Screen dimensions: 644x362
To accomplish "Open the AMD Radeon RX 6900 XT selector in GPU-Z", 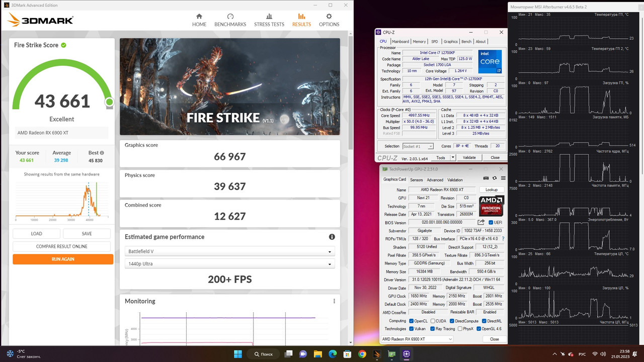I will point(417,339).
